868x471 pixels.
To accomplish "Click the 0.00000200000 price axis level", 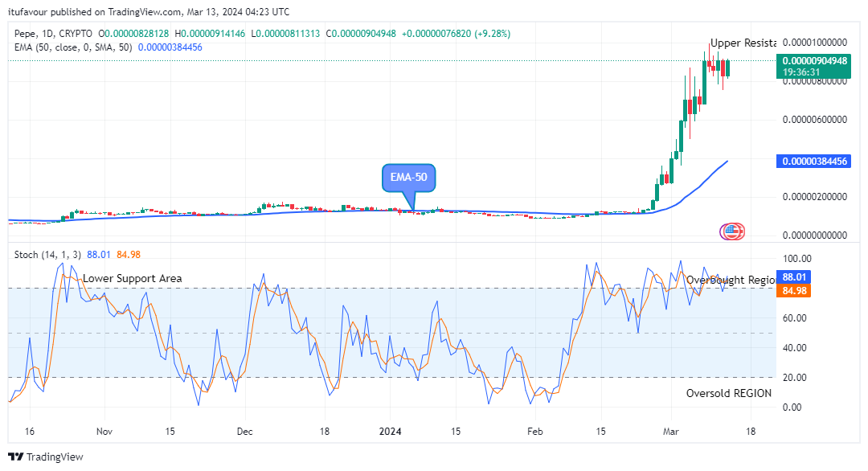I will tap(814, 196).
